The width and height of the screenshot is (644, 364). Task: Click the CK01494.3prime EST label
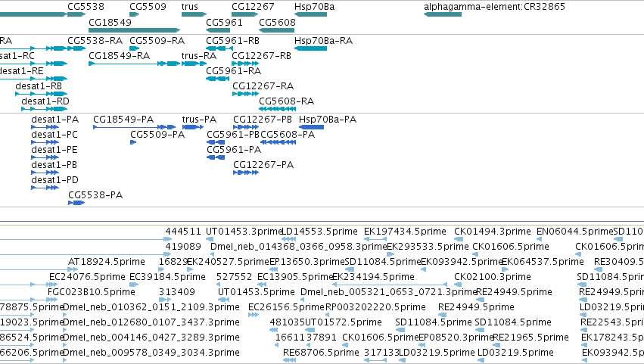point(493,232)
